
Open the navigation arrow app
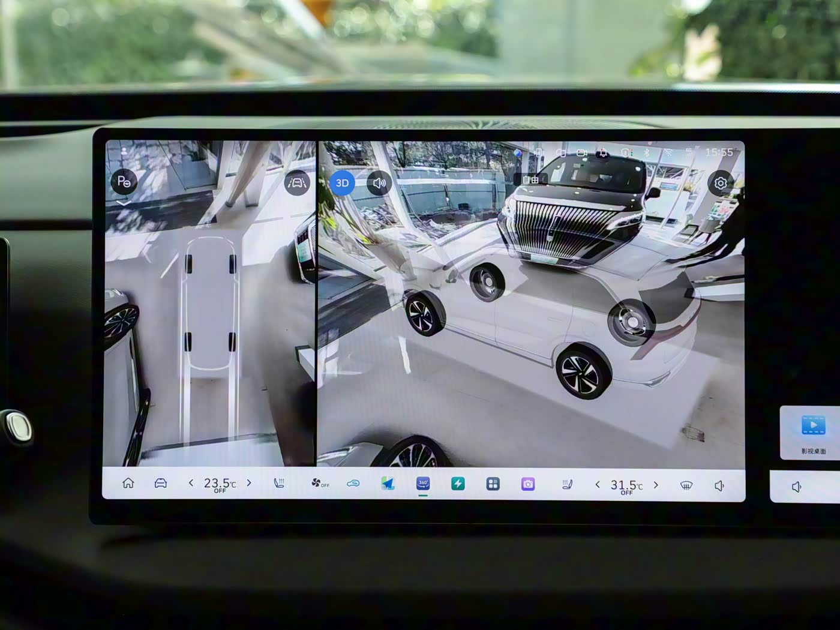point(388,484)
